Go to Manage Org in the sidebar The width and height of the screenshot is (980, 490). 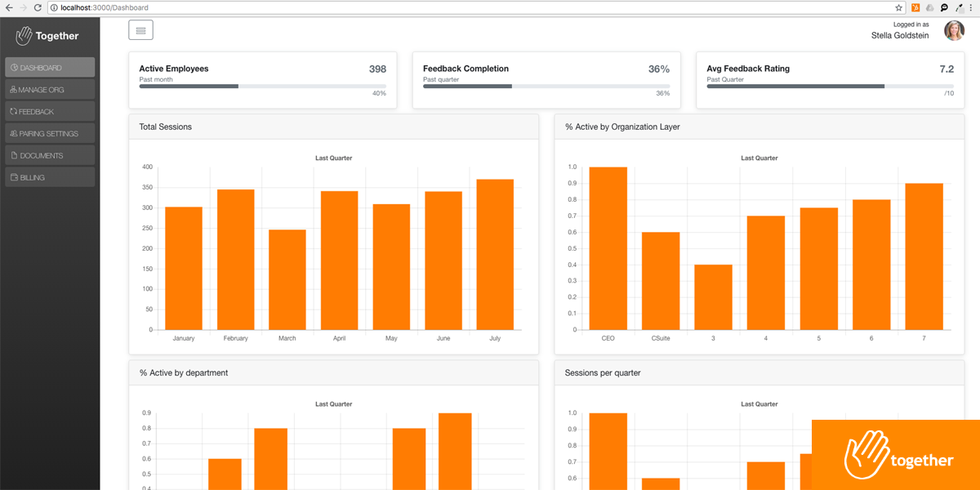pyautogui.click(x=50, y=90)
